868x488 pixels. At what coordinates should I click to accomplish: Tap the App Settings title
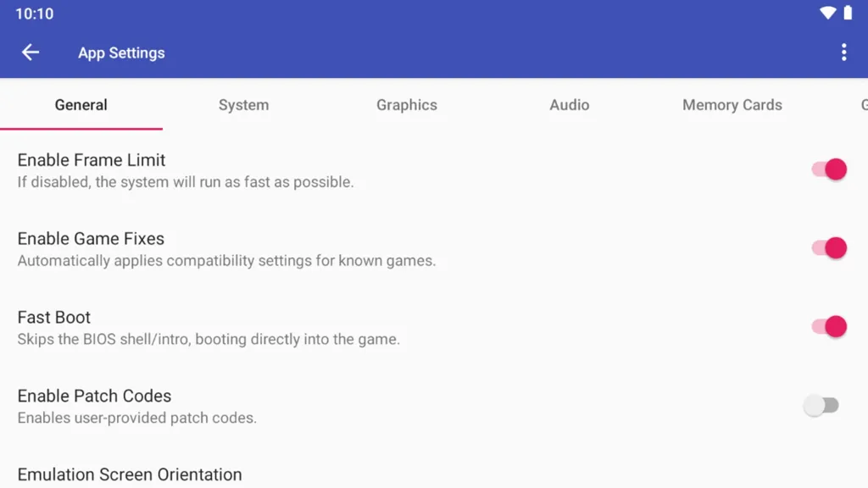121,53
